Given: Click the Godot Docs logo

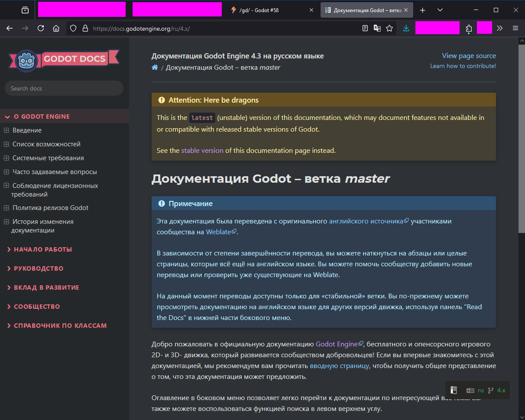Looking at the screenshot, I should pyautogui.click(x=64, y=59).
